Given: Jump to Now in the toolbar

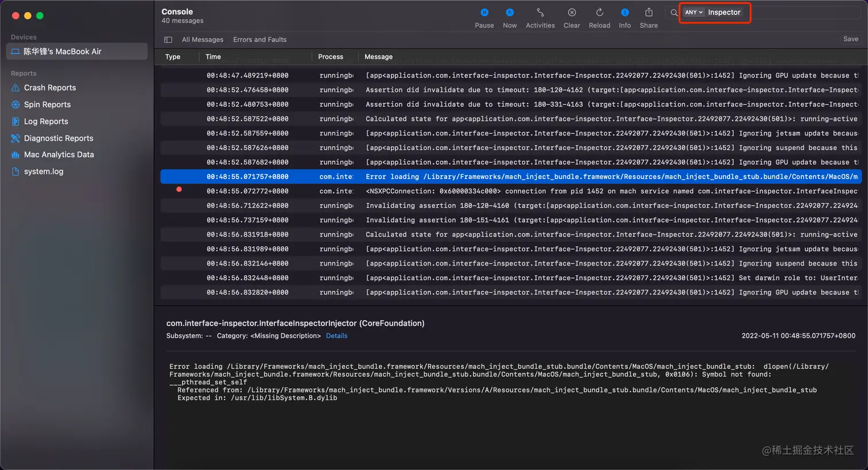Looking at the screenshot, I should 510,18.
